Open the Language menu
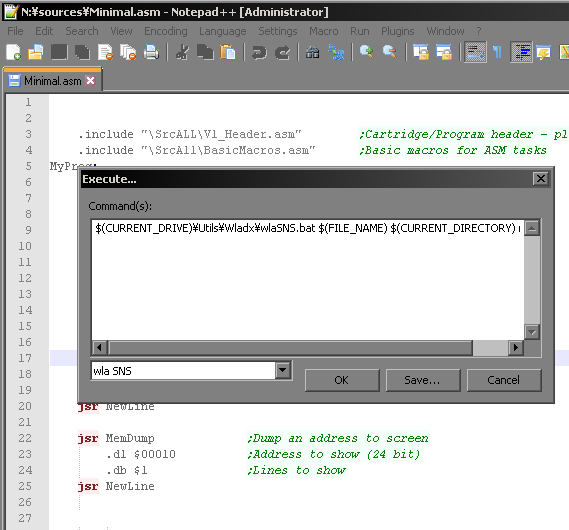The image size is (569, 530). click(222, 31)
